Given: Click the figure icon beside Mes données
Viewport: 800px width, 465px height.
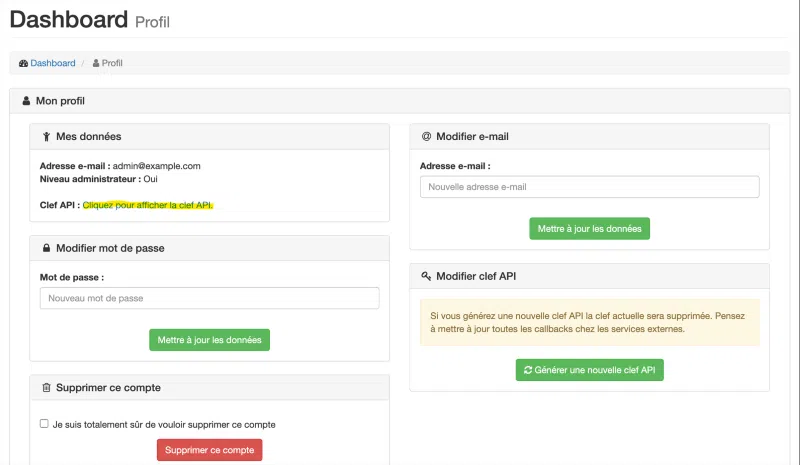Looking at the screenshot, I should [46, 136].
